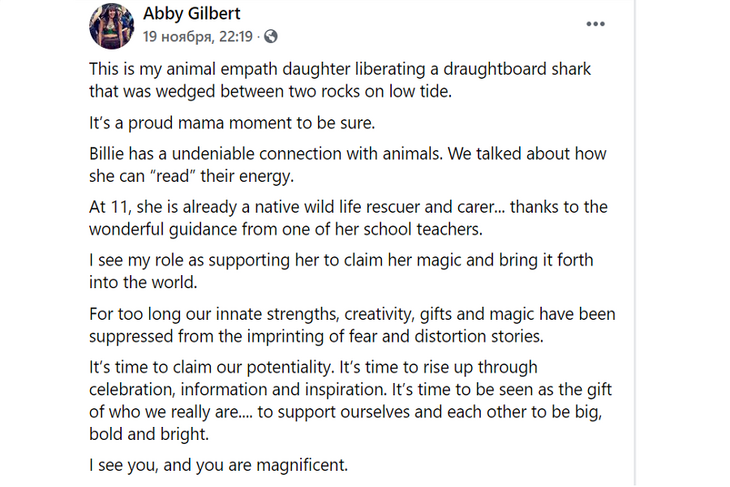Click the paragraph starting "For too long"

pyautogui.click(x=350, y=325)
